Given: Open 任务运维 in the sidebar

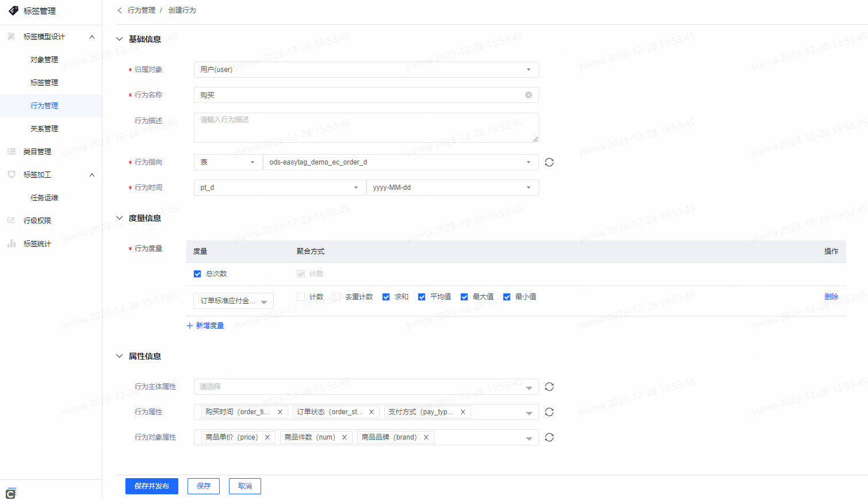Looking at the screenshot, I should (x=44, y=198).
